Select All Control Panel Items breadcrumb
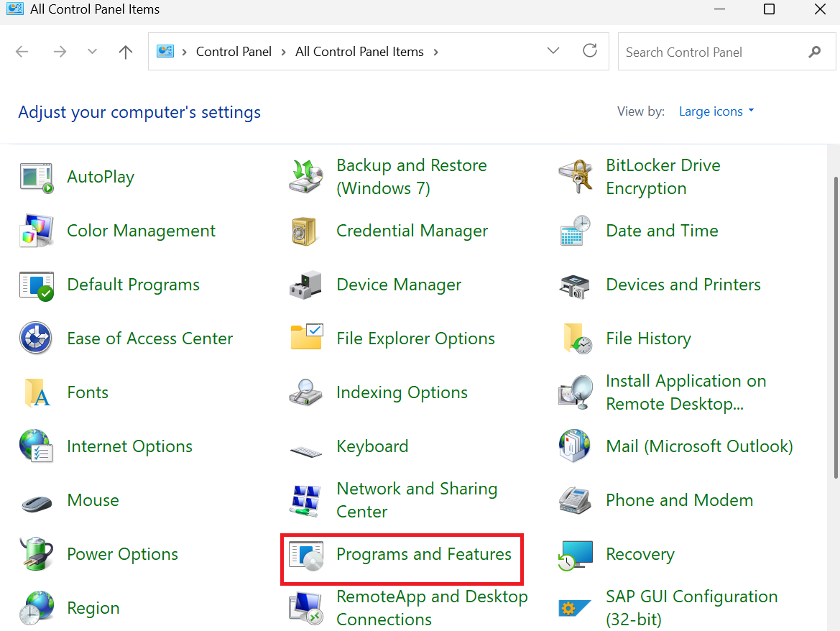840x631 pixels. point(359,52)
